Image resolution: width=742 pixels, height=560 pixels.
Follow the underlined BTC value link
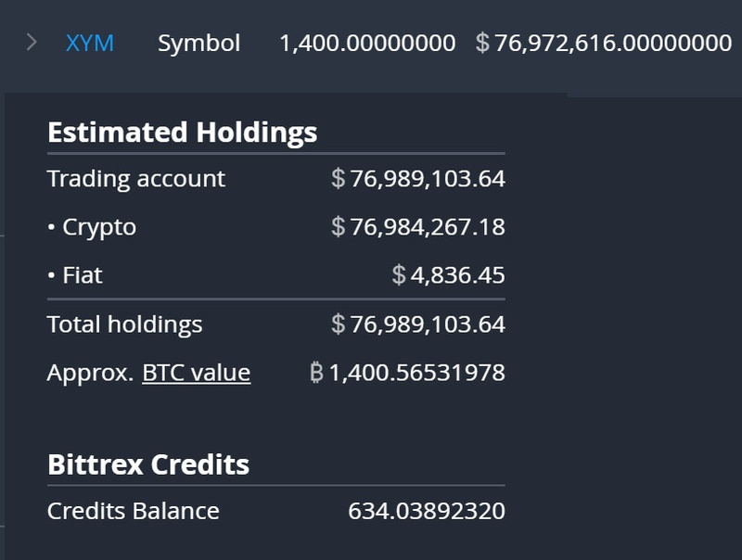(196, 373)
